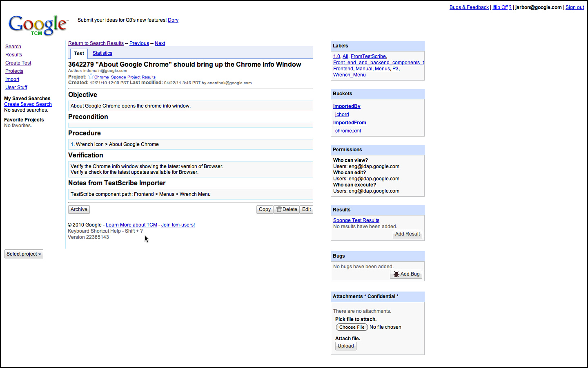Image resolution: width=588 pixels, height=368 pixels.
Task: Click the empty Precondition field
Action: (x=191, y=125)
